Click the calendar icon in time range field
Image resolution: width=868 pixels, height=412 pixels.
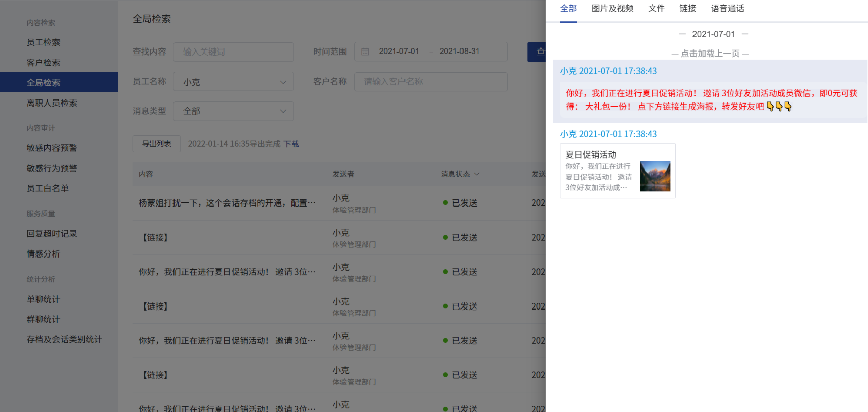tap(365, 51)
